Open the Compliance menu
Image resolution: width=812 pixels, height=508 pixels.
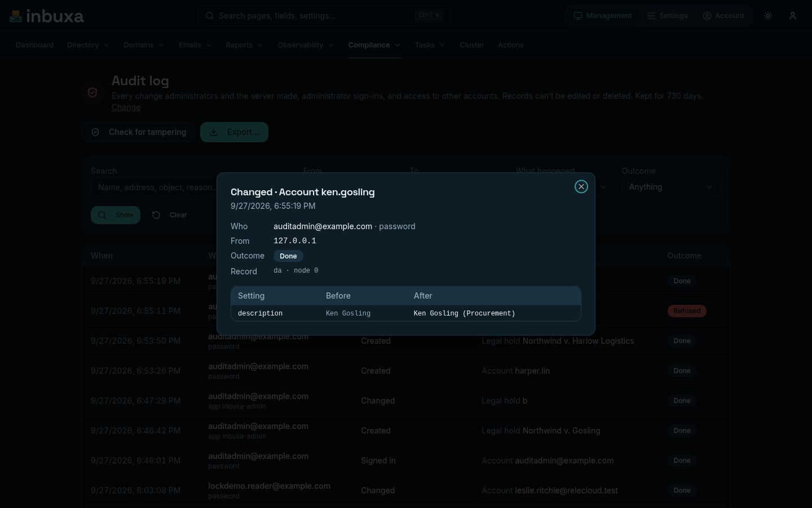pos(374,45)
